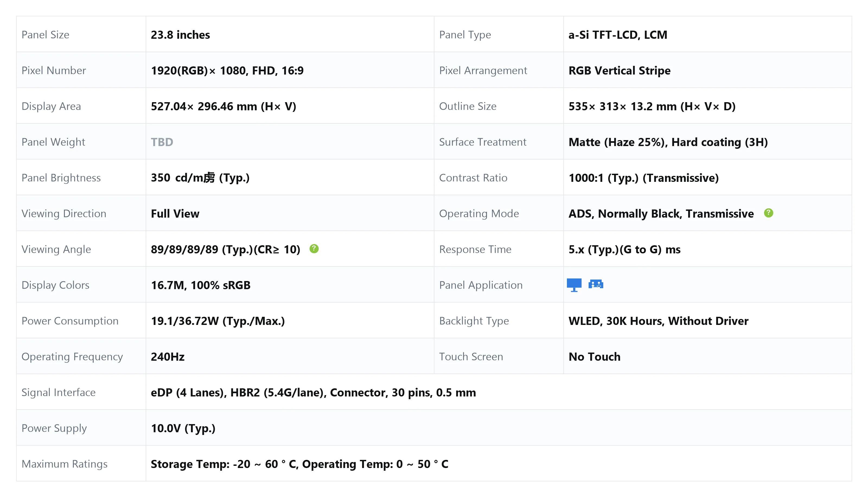Image resolution: width=868 pixels, height=497 pixels.
Task: Click the greyed 'TBD' panel weight value
Action: pyautogui.click(x=162, y=142)
